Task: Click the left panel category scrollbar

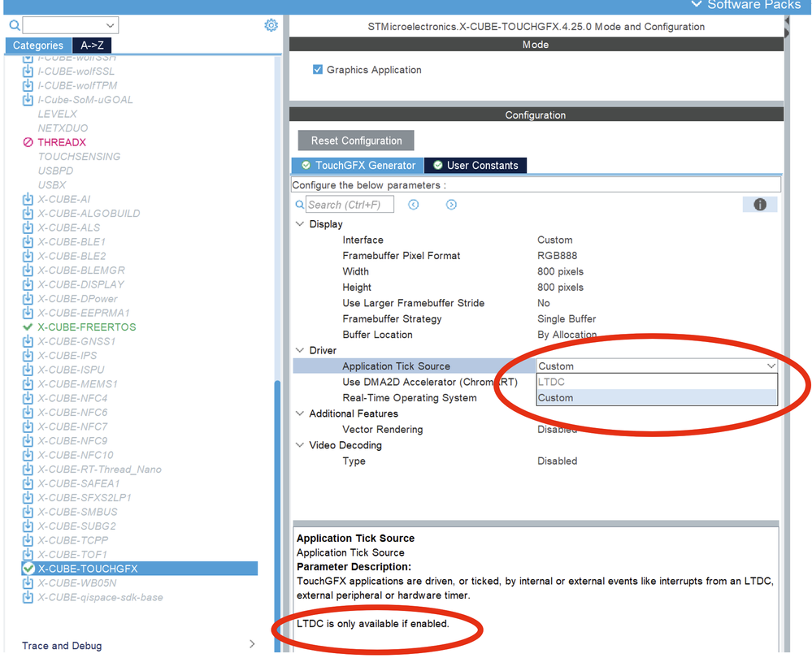Action: (277, 515)
